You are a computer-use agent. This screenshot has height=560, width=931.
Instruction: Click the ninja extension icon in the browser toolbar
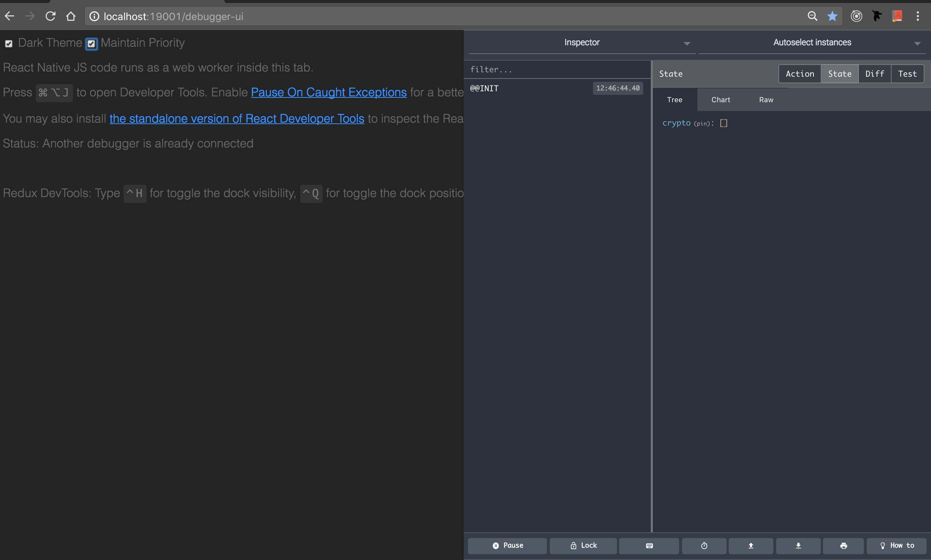click(x=877, y=16)
